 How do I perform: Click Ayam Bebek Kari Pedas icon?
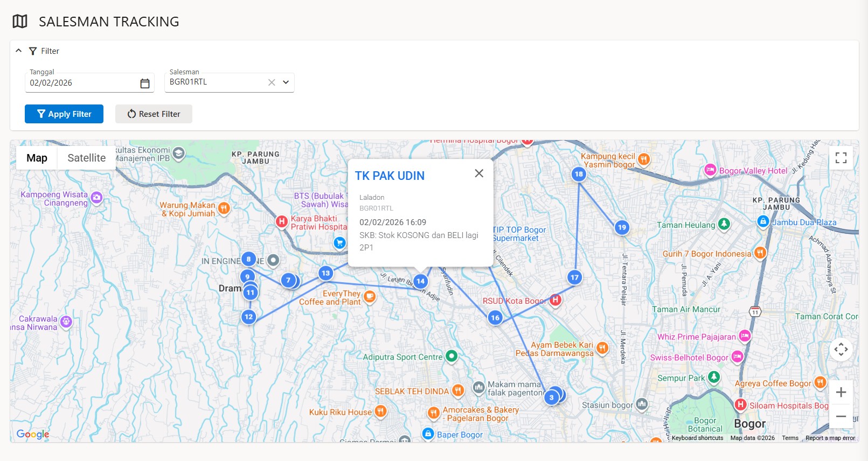[602, 348]
